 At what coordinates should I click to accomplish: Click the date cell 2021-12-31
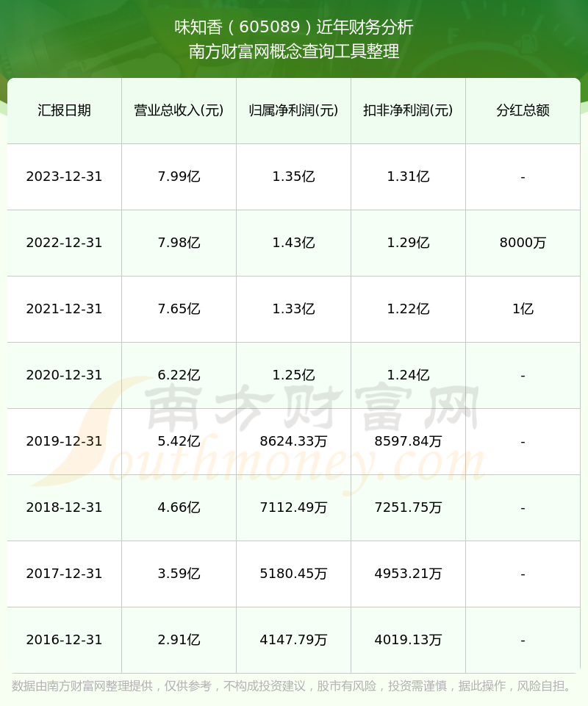click(65, 309)
